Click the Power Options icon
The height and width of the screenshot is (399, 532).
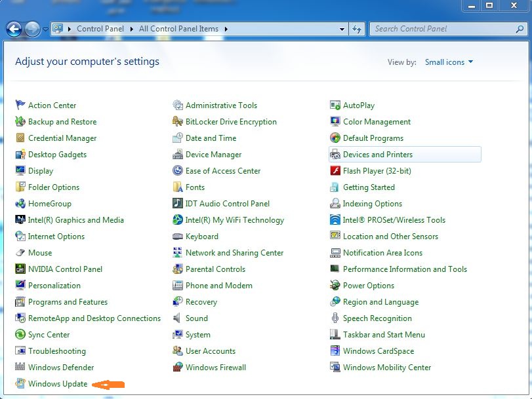pyautogui.click(x=335, y=285)
